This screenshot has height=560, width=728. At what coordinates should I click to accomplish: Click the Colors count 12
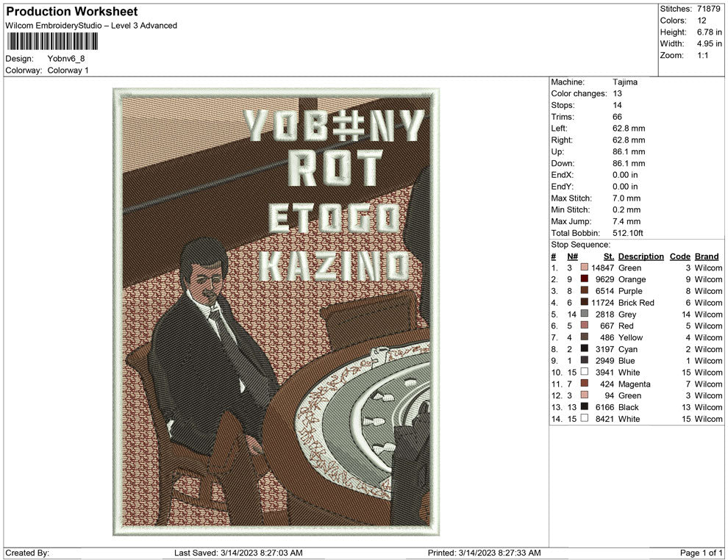pyautogui.click(x=702, y=21)
